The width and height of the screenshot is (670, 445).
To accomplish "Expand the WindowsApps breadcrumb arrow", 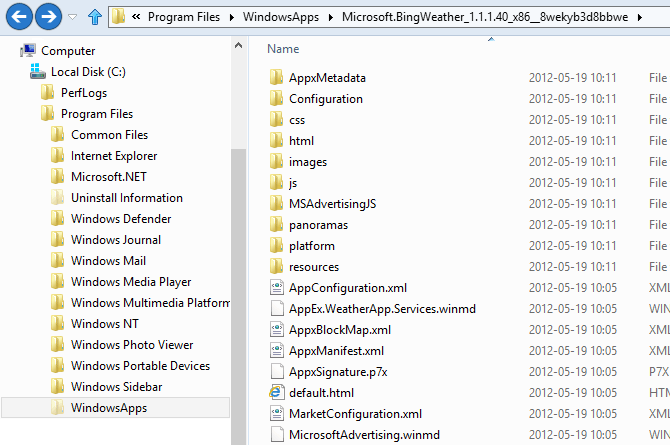I will pyautogui.click(x=331, y=18).
